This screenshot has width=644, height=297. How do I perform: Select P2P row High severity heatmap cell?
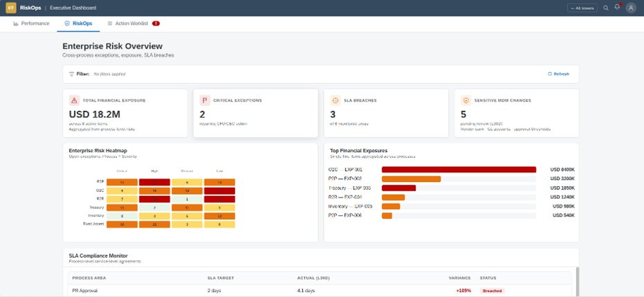pyautogui.click(x=155, y=182)
